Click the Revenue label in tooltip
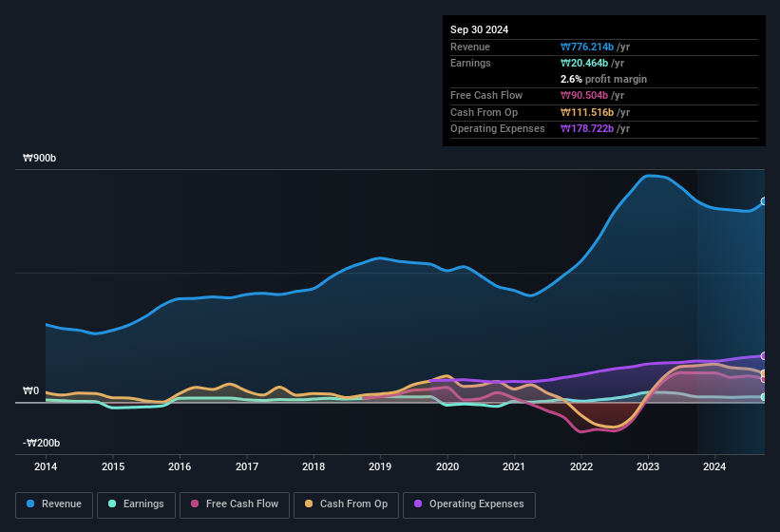Screen dimensions: 780x532 click(470, 47)
